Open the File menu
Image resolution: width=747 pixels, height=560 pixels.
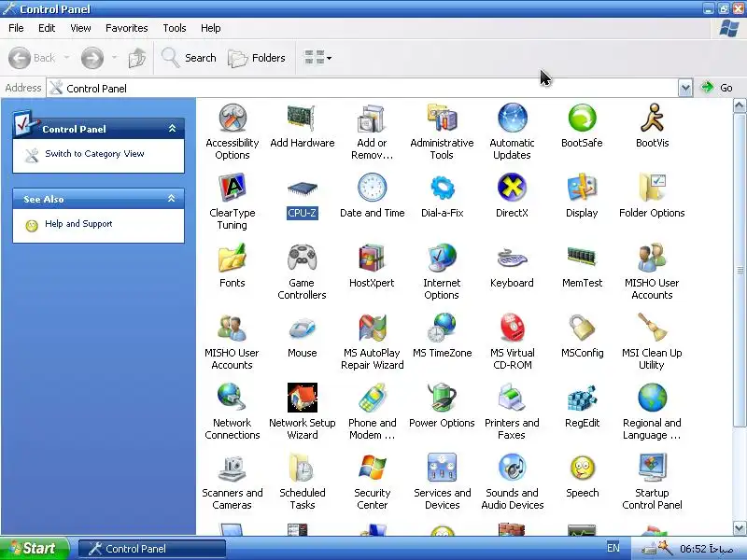pyautogui.click(x=16, y=28)
